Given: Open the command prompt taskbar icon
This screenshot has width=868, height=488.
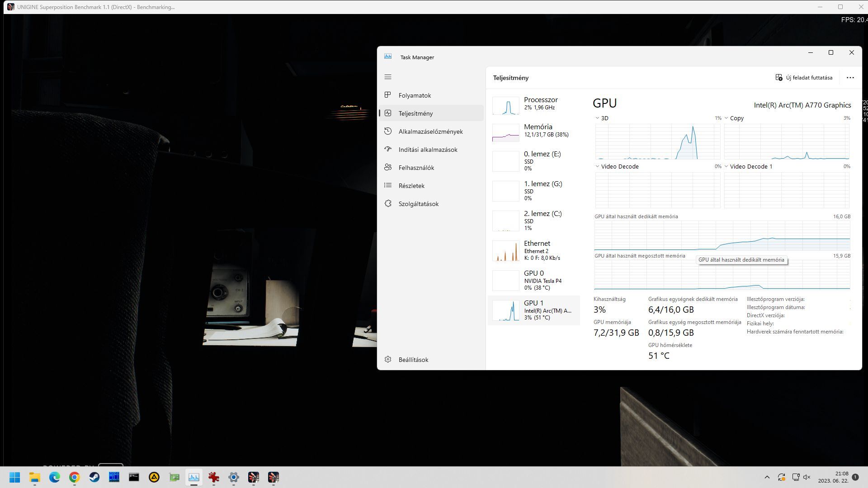Looking at the screenshot, I should pyautogui.click(x=134, y=477).
